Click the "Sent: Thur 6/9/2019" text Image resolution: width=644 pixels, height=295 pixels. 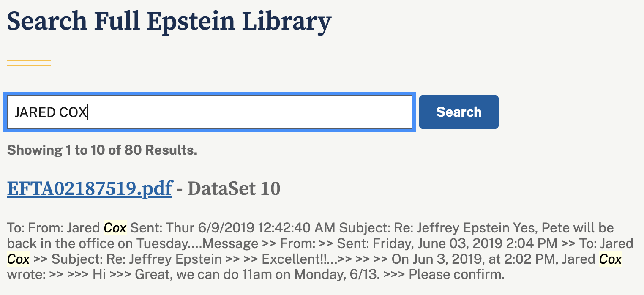(x=192, y=228)
